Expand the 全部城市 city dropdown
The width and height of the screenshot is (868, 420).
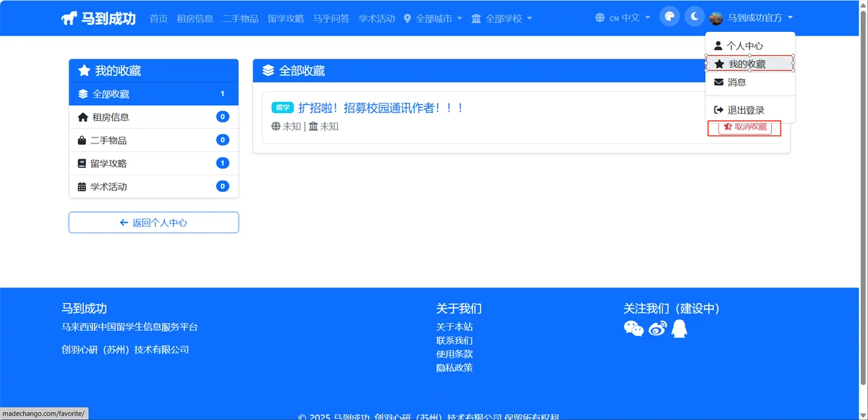(433, 18)
